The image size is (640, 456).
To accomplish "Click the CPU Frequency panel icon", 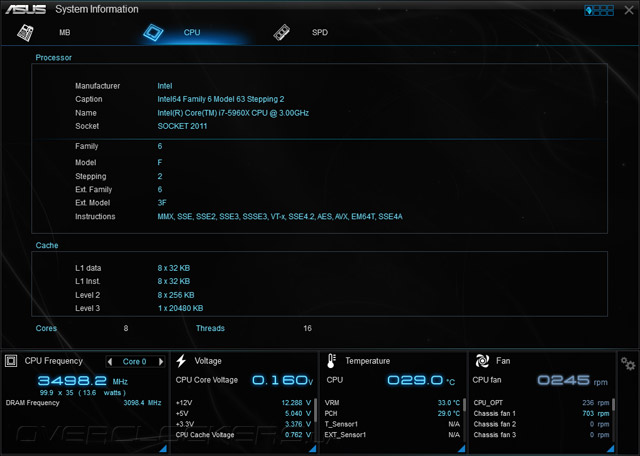I will tap(11, 361).
